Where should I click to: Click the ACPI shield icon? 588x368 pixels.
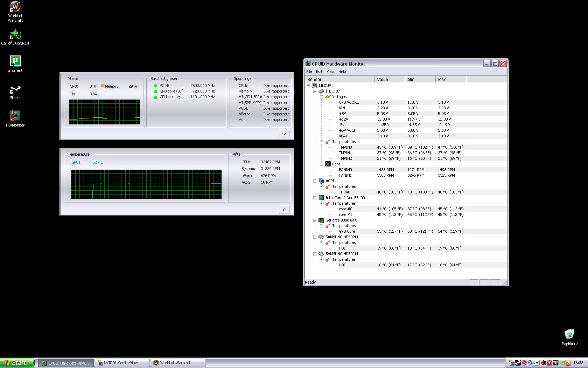tap(321, 181)
